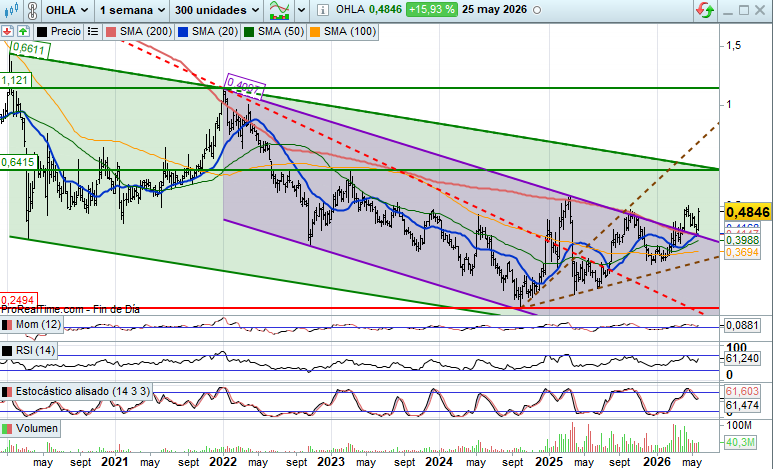Toggle the RSI (14) indicator label
The width and height of the screenshot is (773, 469).
click(x=29, y=351)
